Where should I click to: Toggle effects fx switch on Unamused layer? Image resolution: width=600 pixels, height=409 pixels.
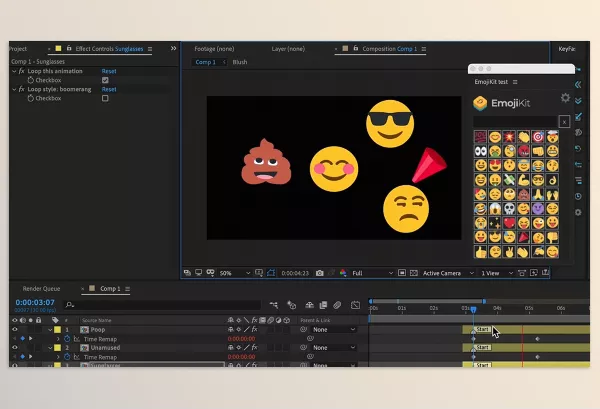click(254, 347)
